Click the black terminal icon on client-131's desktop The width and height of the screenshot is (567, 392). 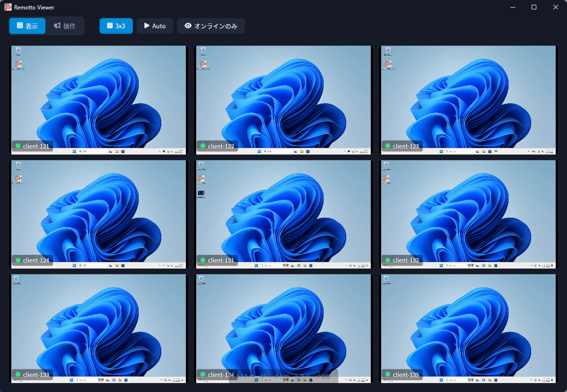tap(201, 194)
